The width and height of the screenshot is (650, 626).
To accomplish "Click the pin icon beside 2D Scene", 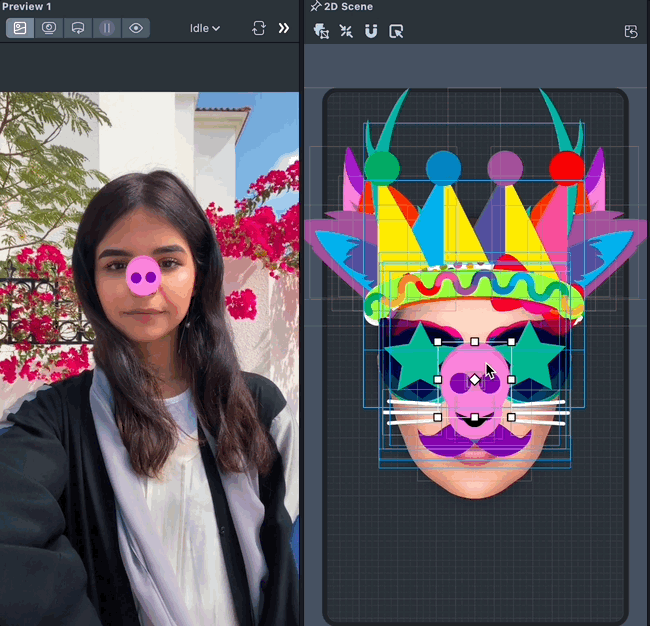I will click(x=316, y=7).
